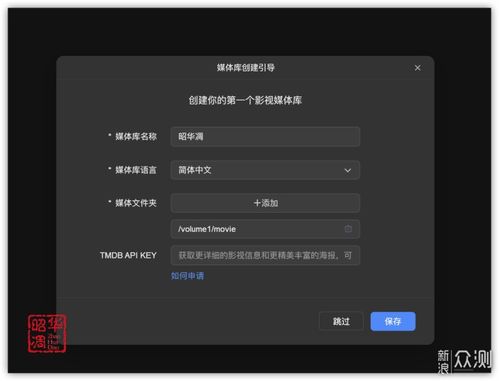Delete the /volume1/movie folder entry
The image size is (499, 381).
pyautogui.click(x=348, y=229)
